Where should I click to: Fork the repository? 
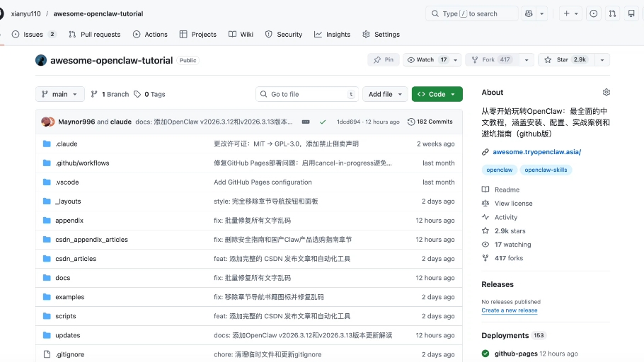[492, 60]
